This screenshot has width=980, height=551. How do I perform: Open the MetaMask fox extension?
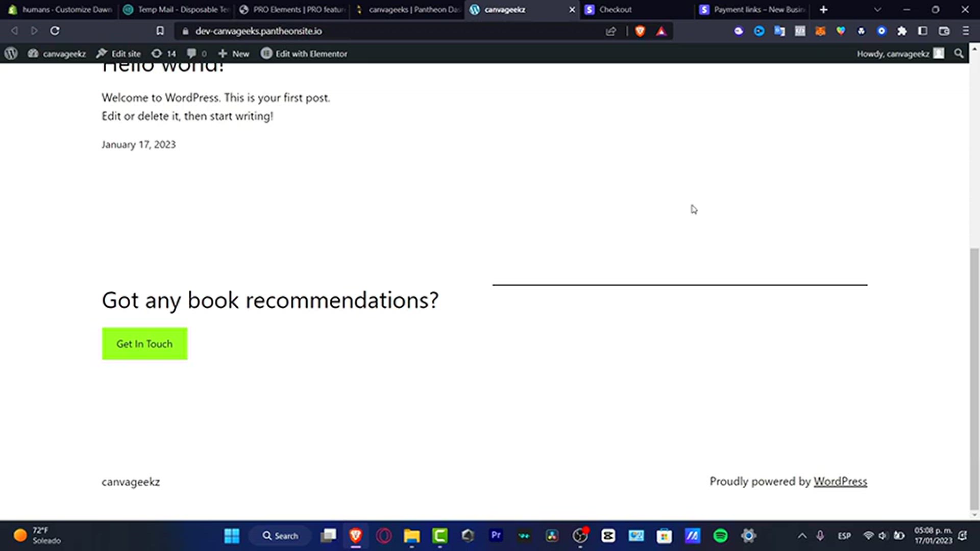tap(820, 31)
